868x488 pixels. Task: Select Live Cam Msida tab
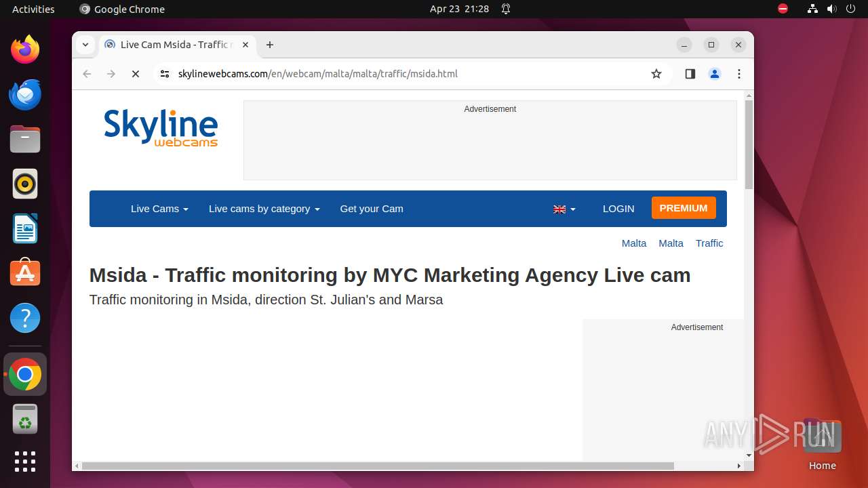click(176, 45)
